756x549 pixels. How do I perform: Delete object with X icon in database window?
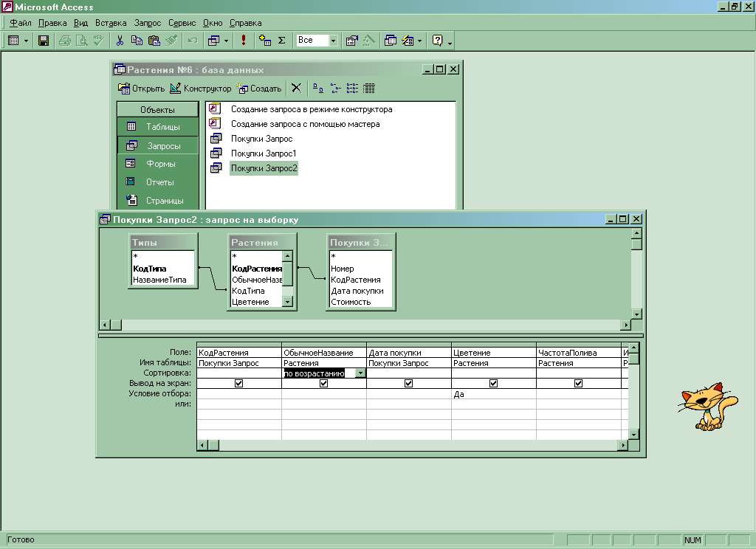click(297, 89)
